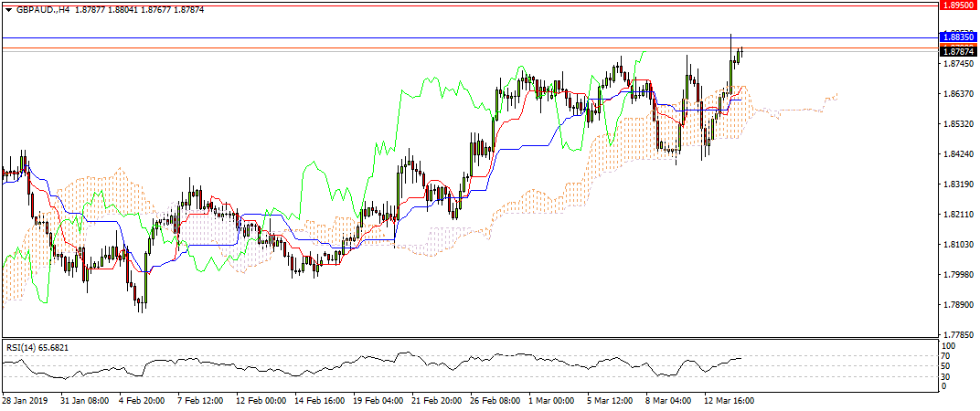Click the RSI 70 level label

948,356
